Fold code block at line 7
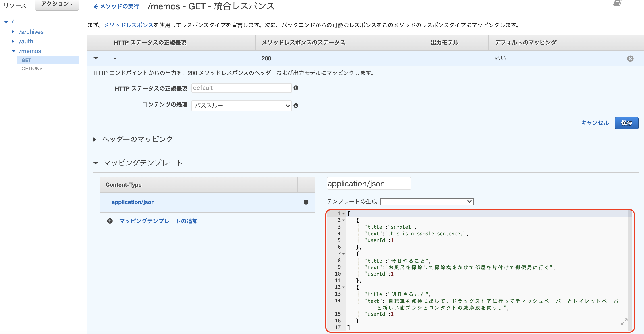Screen dimensions: 644x334 tap(343, 254)
